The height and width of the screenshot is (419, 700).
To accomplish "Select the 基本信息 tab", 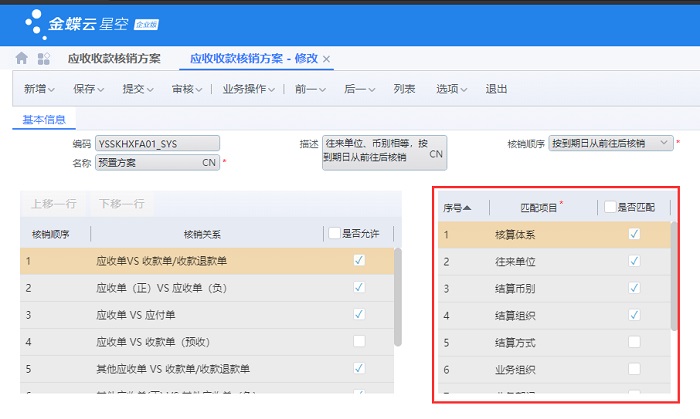I will [x=44, y=120].
